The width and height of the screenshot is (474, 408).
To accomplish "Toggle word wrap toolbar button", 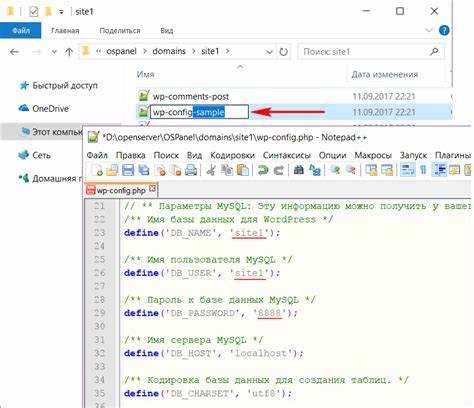I will point(407,170).
